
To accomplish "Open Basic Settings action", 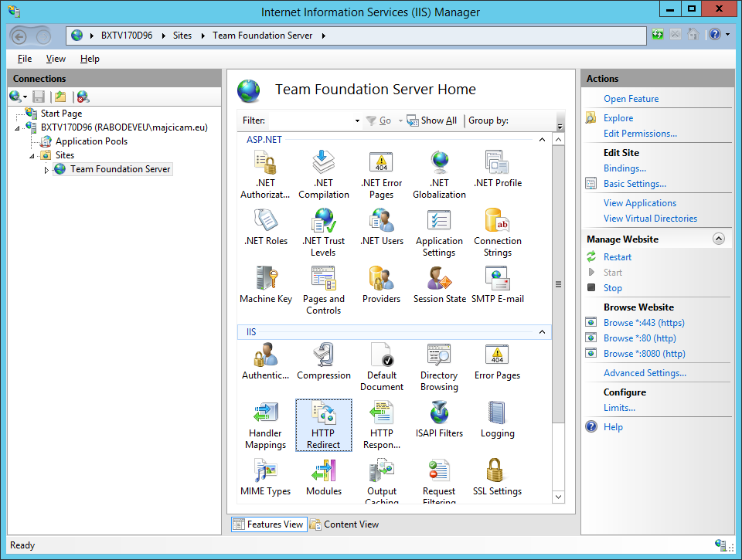I will pyautogui.click(x=635, y=184).
